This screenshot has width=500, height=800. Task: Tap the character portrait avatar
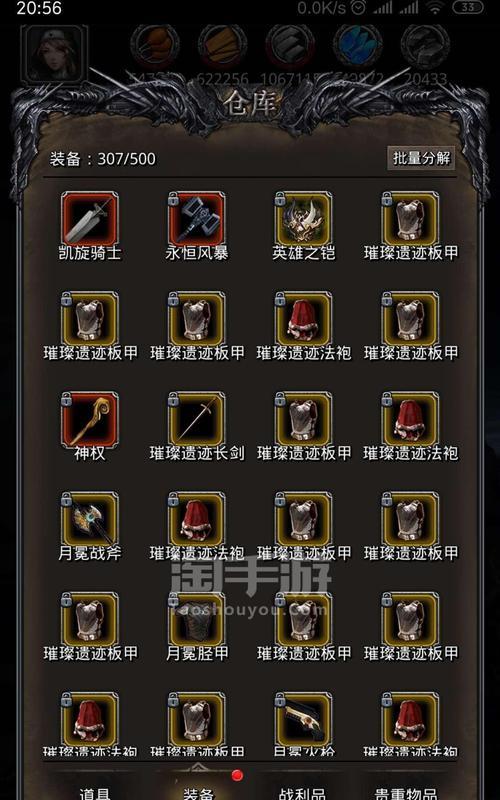click(x=55, y=54)
